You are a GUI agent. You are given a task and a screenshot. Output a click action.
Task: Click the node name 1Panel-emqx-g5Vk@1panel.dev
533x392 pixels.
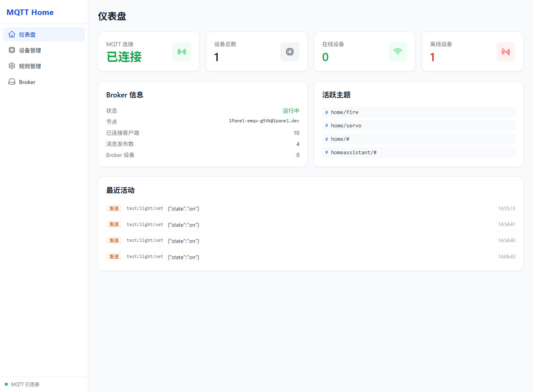tap(264, 121)
